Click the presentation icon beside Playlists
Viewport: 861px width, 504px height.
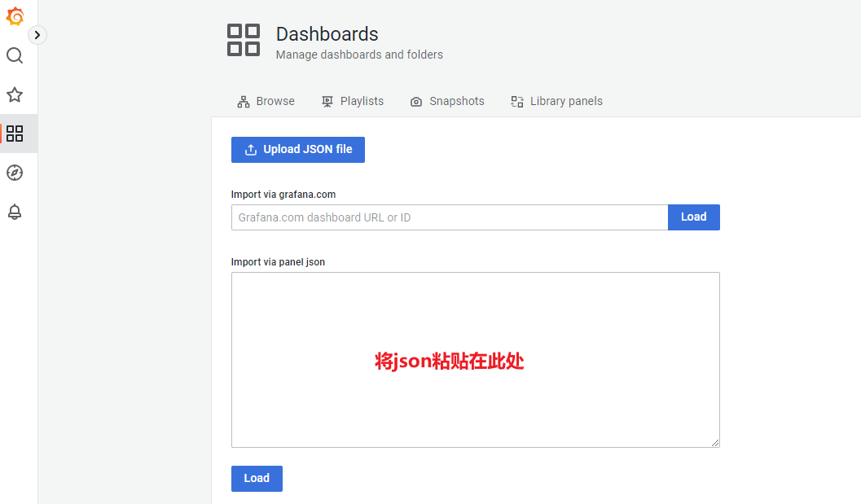coord(327,102)
